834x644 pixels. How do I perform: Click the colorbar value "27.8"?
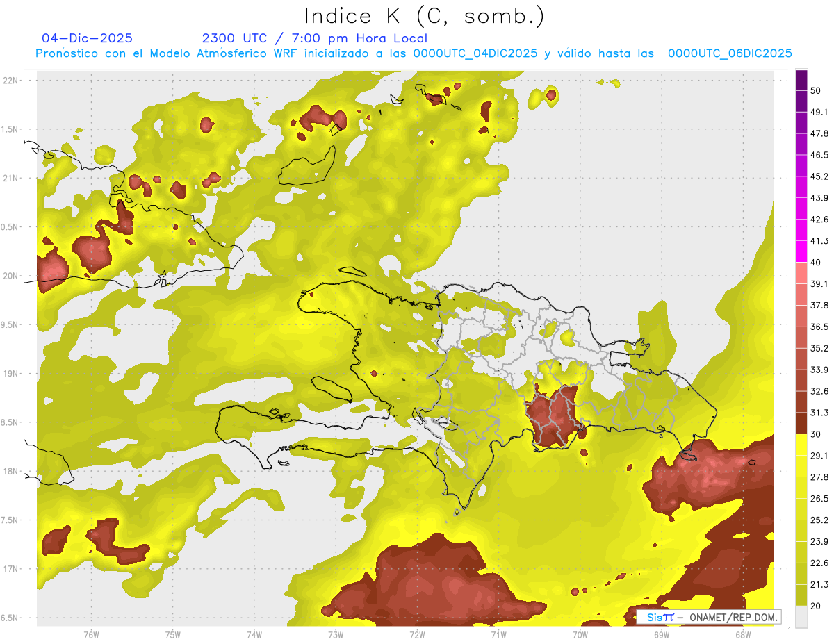819,477
